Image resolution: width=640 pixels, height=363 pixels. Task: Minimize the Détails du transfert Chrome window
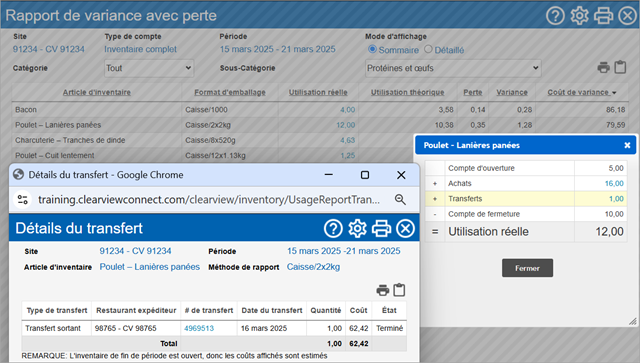pyautogui.click(x=329, y=175)
